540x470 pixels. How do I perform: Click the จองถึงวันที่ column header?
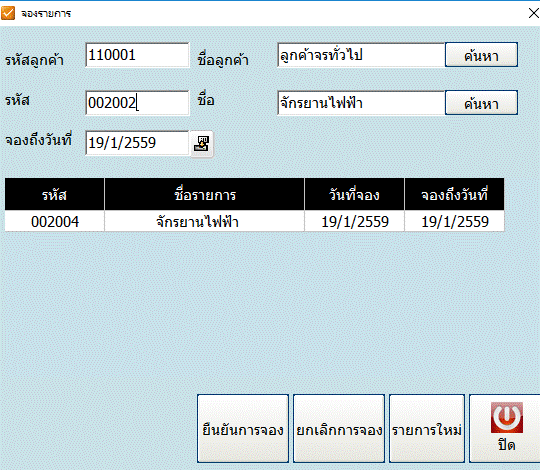454,195
